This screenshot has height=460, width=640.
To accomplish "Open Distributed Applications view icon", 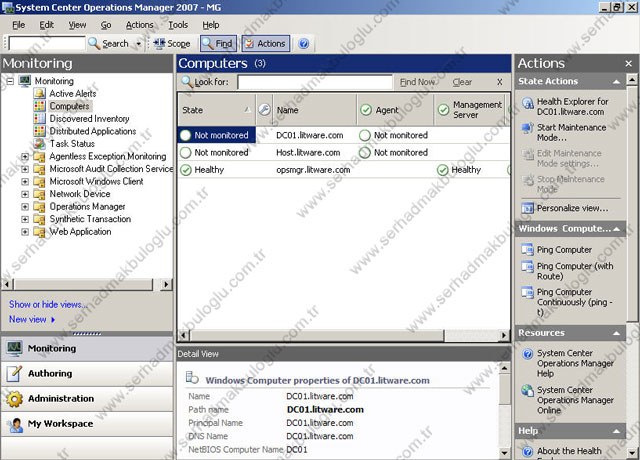I will point(40,131).
